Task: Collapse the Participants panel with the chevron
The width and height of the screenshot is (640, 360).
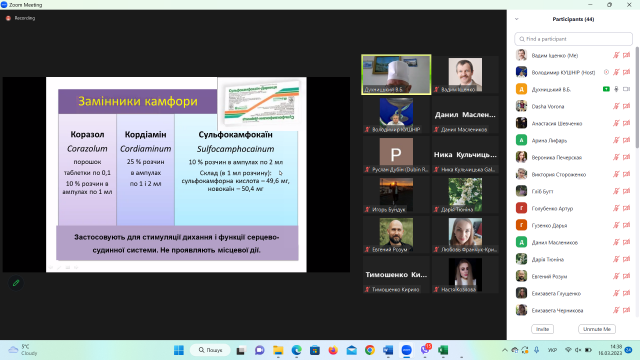Action: point(517,19)
